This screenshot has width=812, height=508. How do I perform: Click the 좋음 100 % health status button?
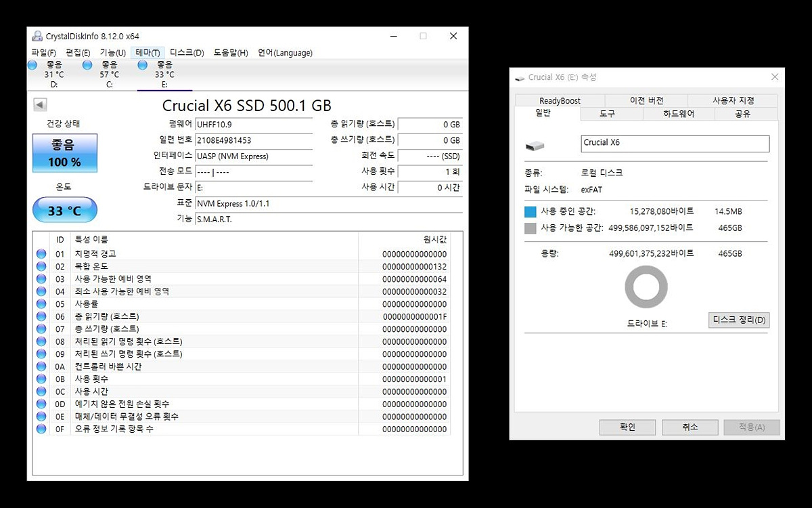[65, 153]
